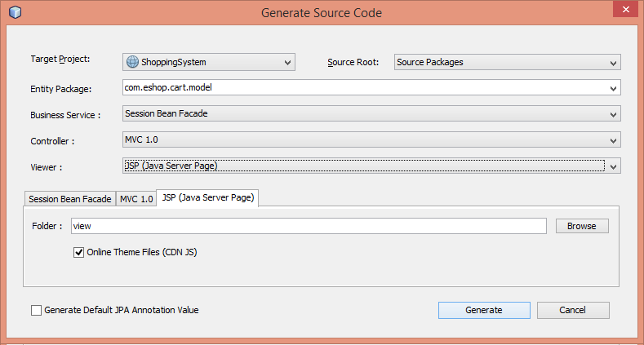The width and height of the screenshot is (644, 345).
Task: Expand the Business Service dropdown
Action: tap(613, 114)
